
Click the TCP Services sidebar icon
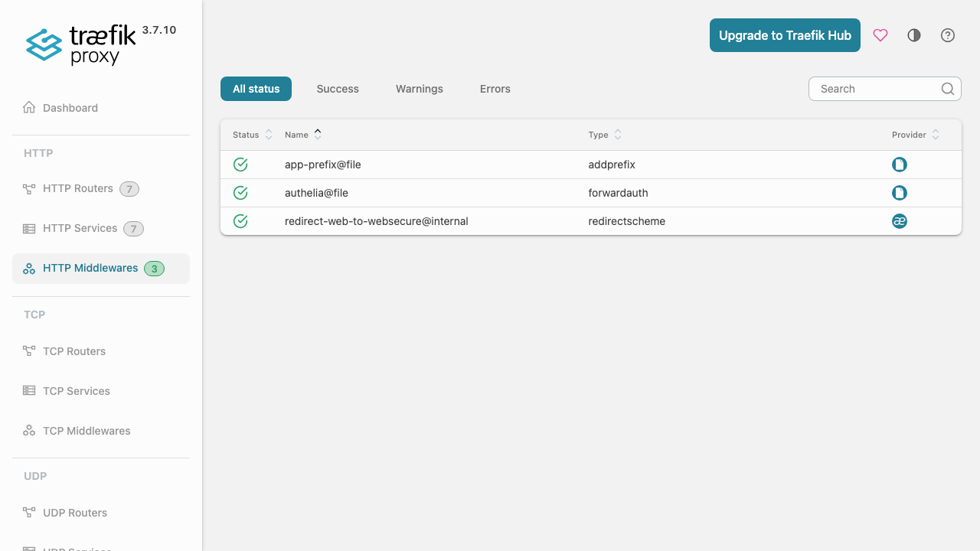coord(29,391)
